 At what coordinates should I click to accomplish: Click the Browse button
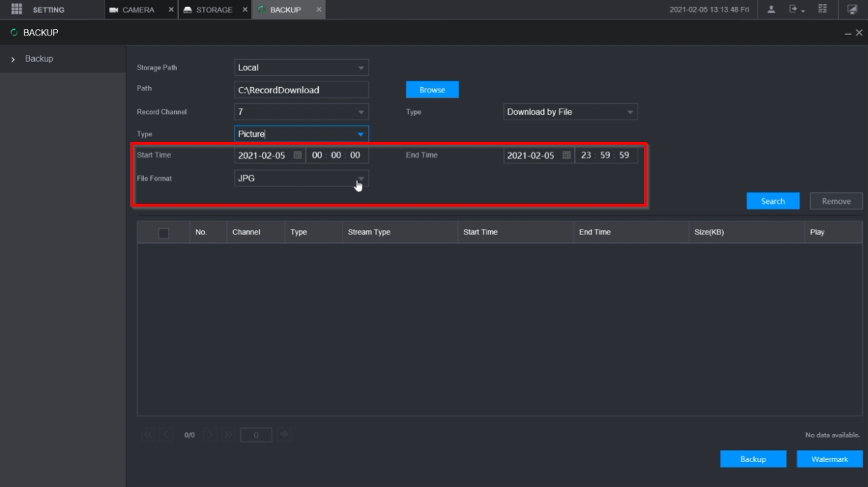(x=432, y=90)
